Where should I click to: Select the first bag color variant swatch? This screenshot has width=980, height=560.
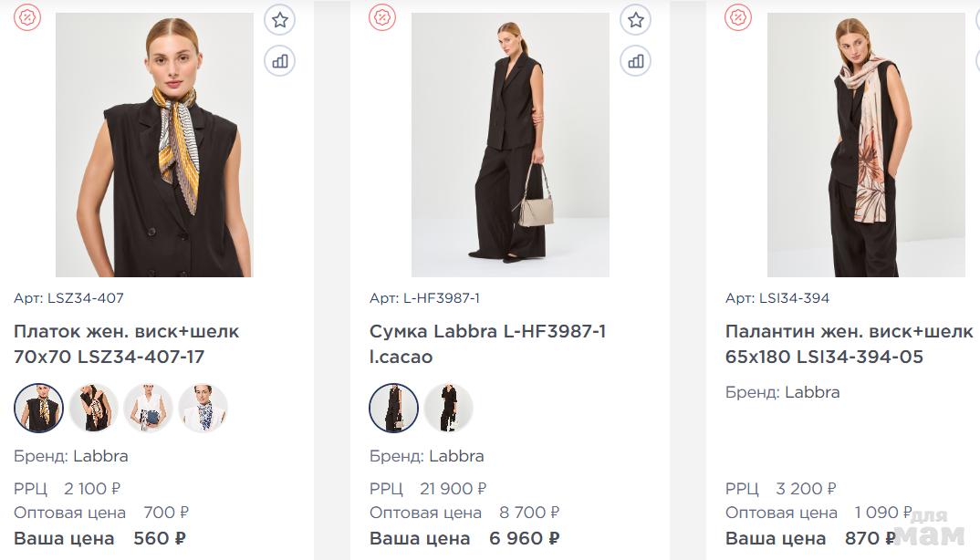(x=394, y=408)
